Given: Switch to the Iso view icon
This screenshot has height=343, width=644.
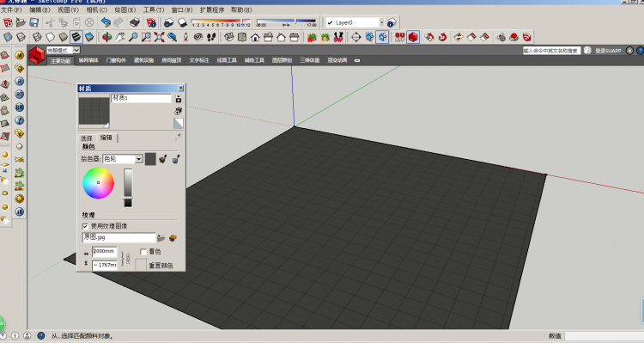Looking at the screenshot, I should coord(229,37).
